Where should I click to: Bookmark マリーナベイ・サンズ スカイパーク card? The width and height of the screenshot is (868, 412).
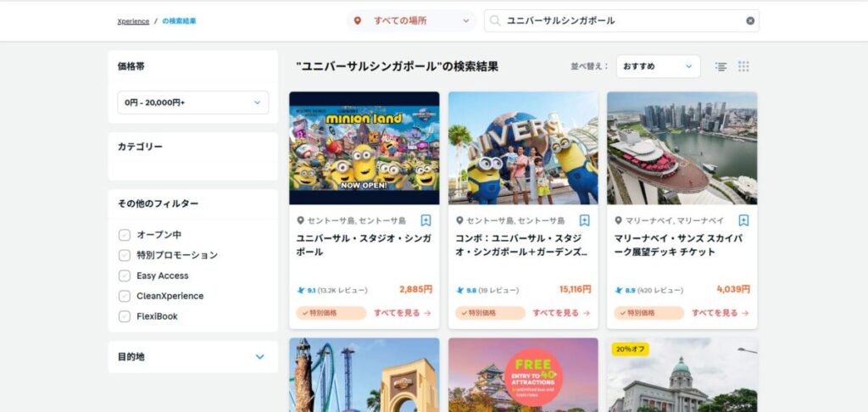pos(743,220)
